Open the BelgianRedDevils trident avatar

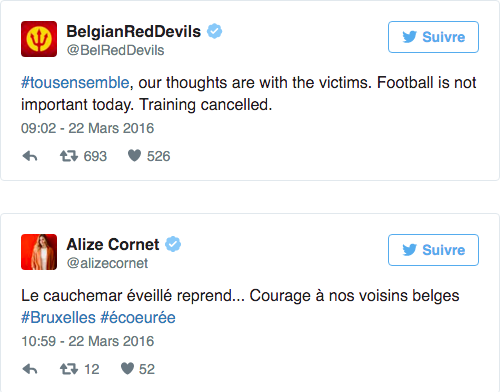(39, 39)
